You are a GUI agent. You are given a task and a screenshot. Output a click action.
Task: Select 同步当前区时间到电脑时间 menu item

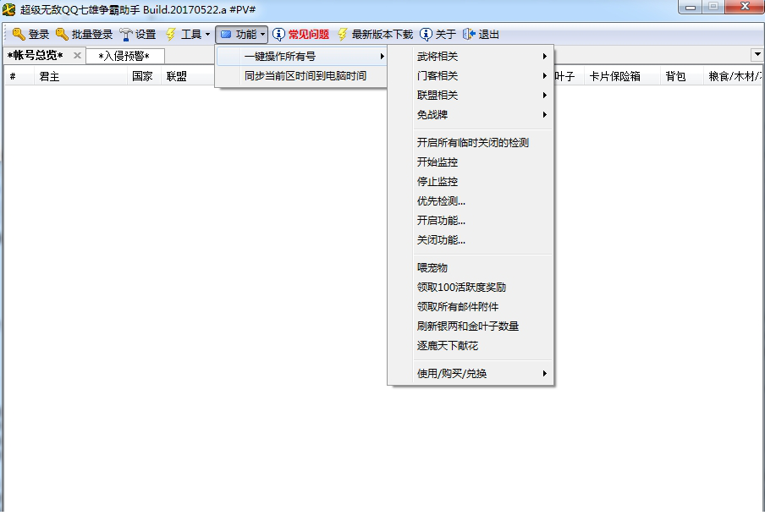click(301, 76)
